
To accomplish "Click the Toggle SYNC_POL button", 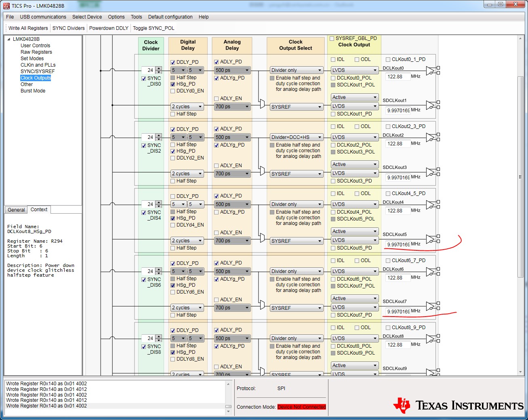I will pyautogui.click(x=154, y=28).
